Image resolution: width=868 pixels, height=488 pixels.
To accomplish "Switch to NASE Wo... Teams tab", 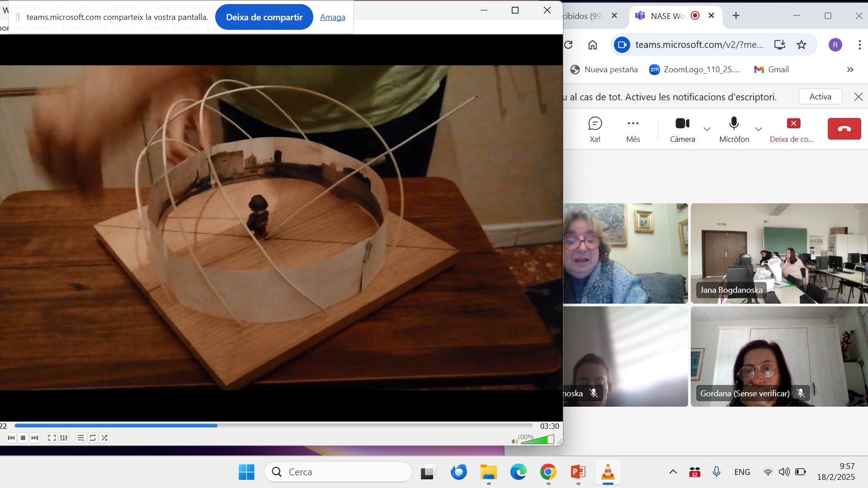I will click(x=667, y=16).
